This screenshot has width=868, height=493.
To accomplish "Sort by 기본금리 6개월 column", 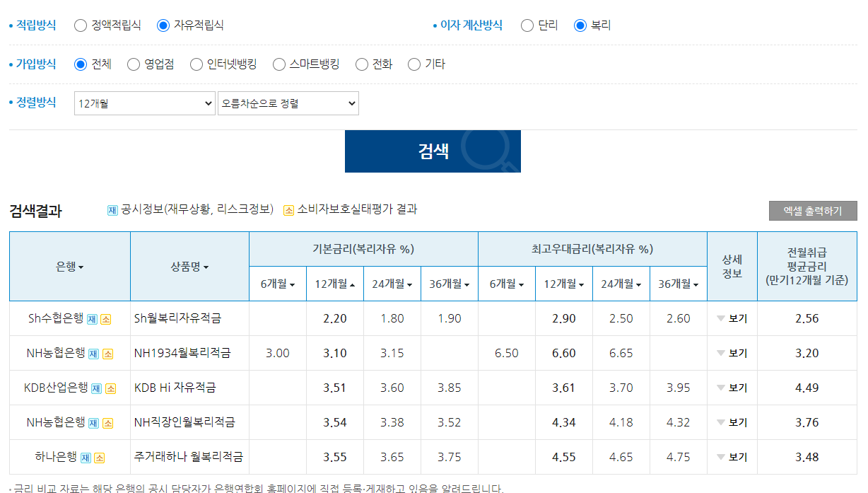I will 278,284.
